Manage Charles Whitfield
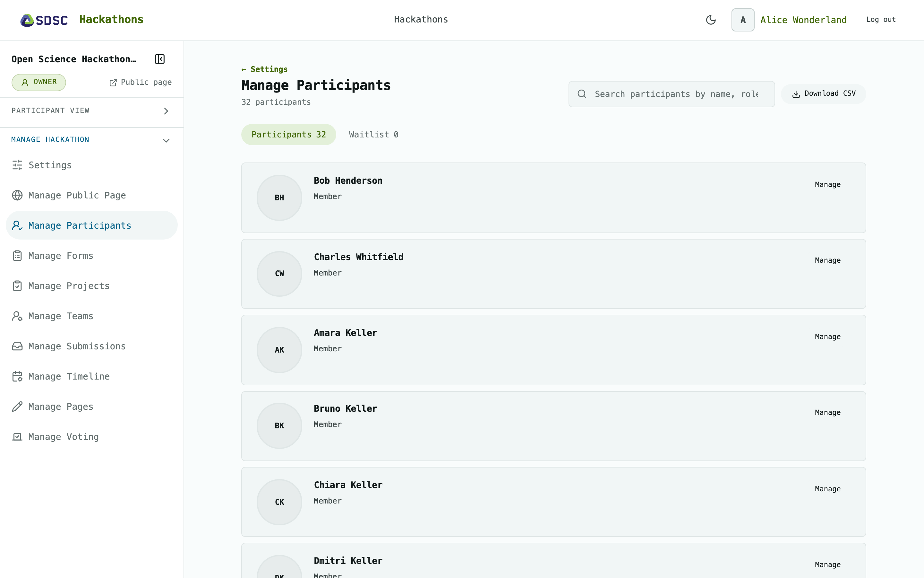Viewport: 924px width, 578px height. [827, 260]
